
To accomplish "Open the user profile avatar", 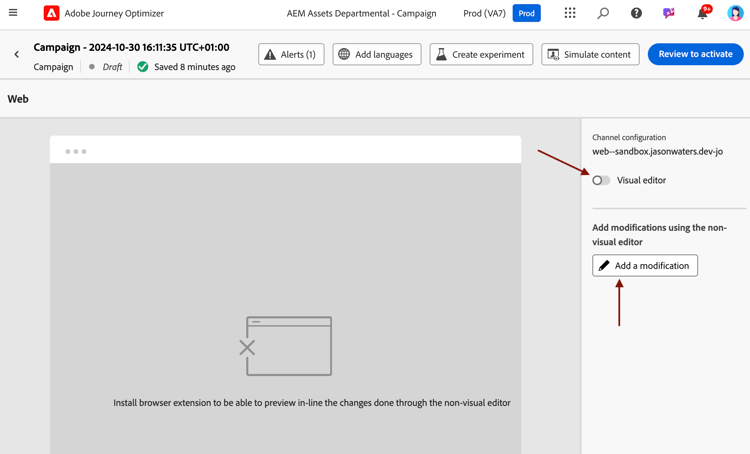I will click(x=735, y=13).
